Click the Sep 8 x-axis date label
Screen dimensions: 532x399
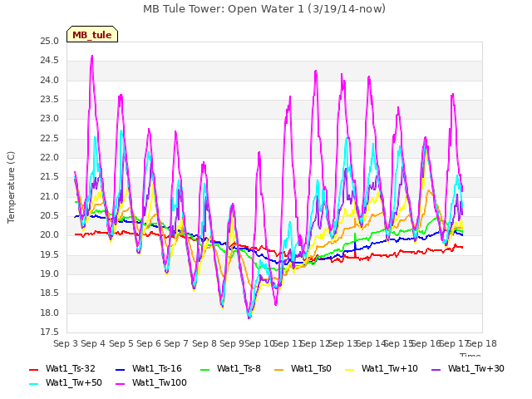204,343
